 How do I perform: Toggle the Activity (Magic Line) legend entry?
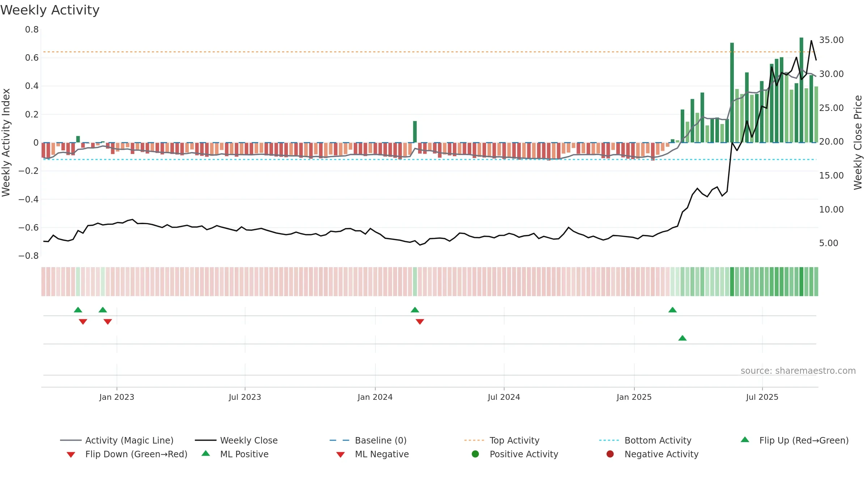point(116,440)
